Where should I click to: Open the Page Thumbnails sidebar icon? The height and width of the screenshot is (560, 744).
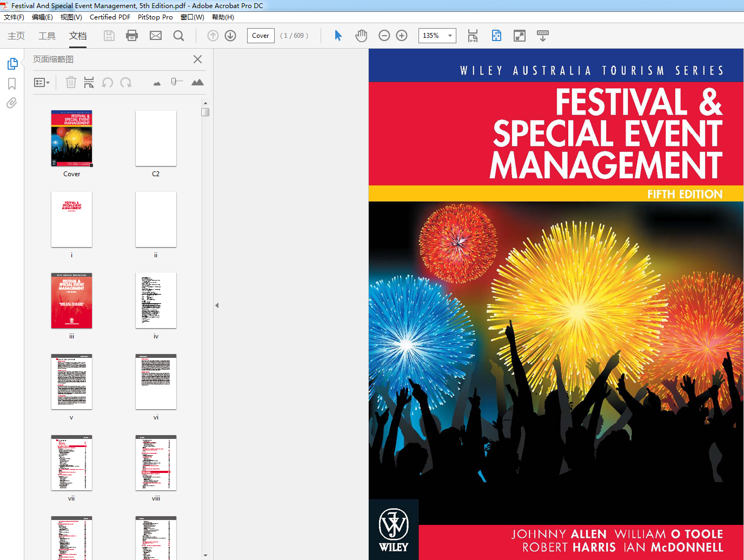12,64
